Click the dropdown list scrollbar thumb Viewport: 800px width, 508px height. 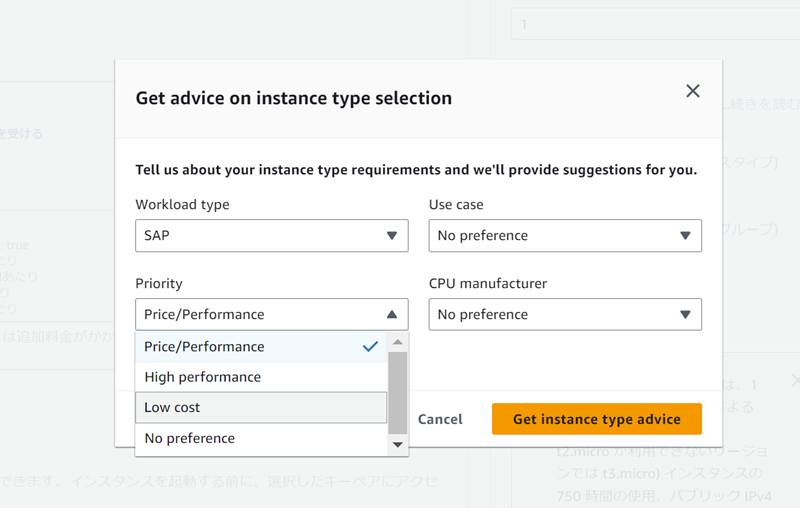pos(397,393)
